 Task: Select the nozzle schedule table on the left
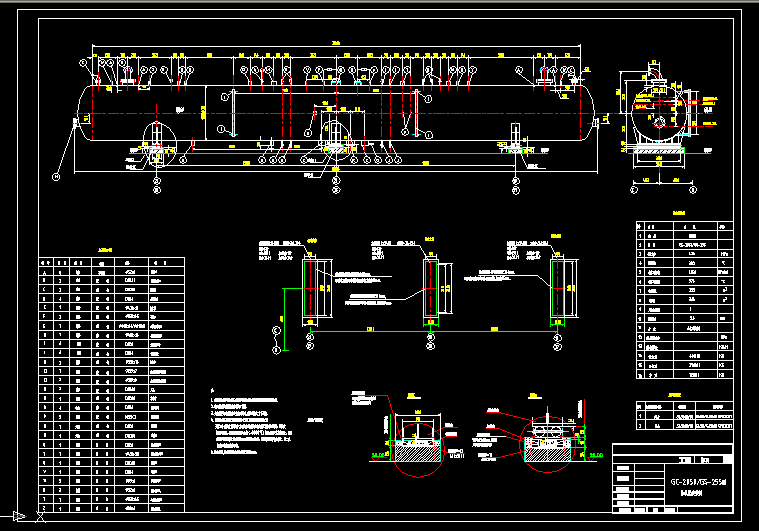pyautogui.click(x=111, y=380)
